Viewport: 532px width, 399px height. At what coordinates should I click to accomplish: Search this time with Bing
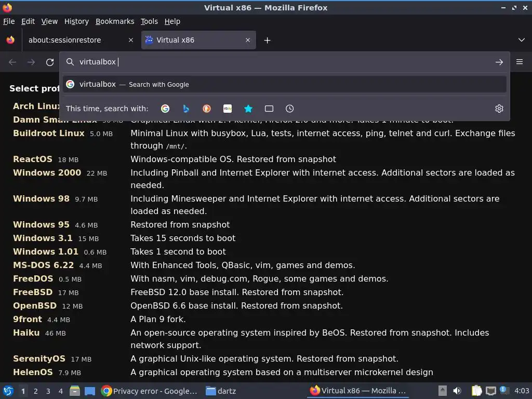[186, 109]
